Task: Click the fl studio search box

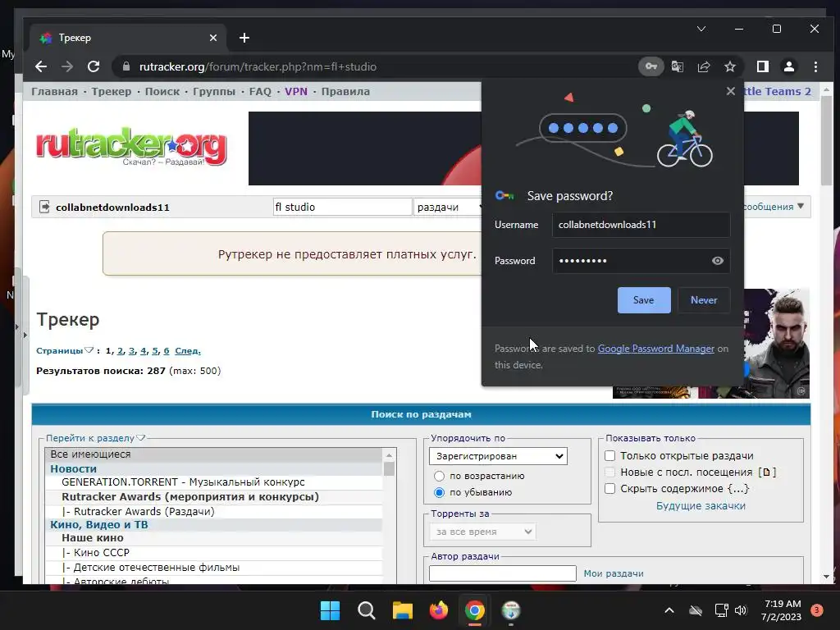Action: click(342, 207)
